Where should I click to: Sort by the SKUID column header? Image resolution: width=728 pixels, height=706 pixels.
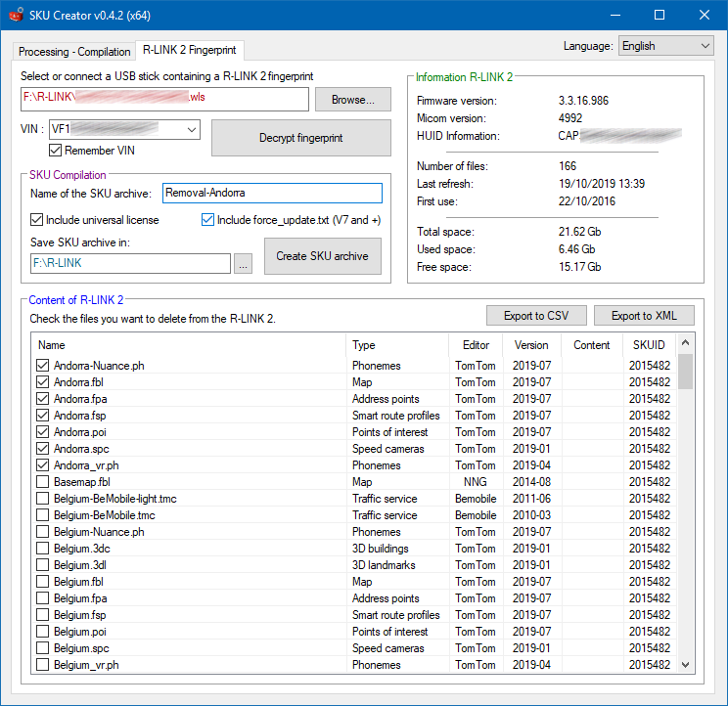[649, 345]
